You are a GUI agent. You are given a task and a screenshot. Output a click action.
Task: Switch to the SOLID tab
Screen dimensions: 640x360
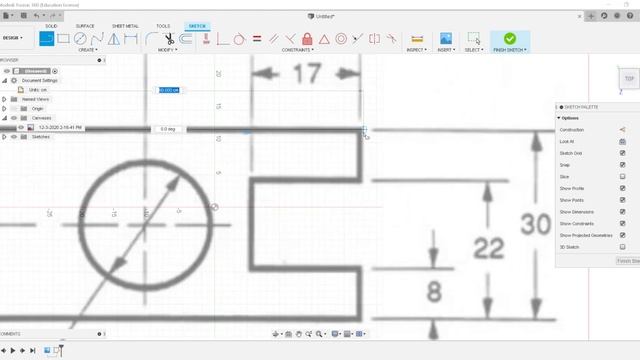pos(51,26)
